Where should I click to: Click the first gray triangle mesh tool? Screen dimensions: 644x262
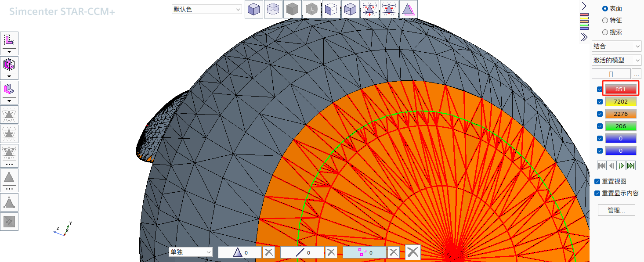point(9,115)
